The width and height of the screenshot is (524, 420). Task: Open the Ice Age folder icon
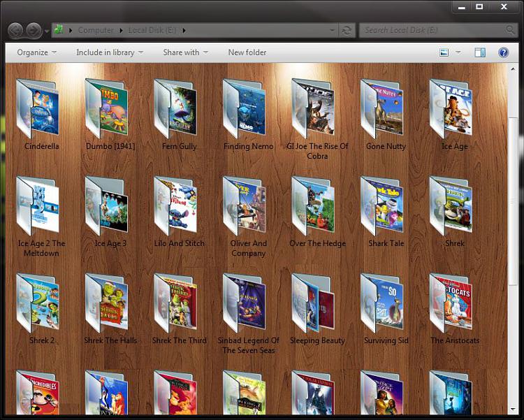click(x=451, y=109)
